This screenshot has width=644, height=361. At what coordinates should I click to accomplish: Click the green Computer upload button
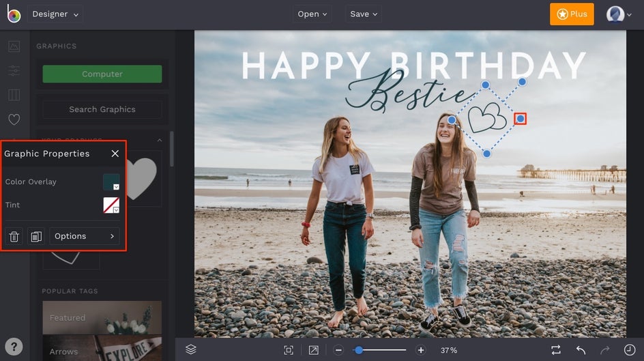[x=102, y=74]
